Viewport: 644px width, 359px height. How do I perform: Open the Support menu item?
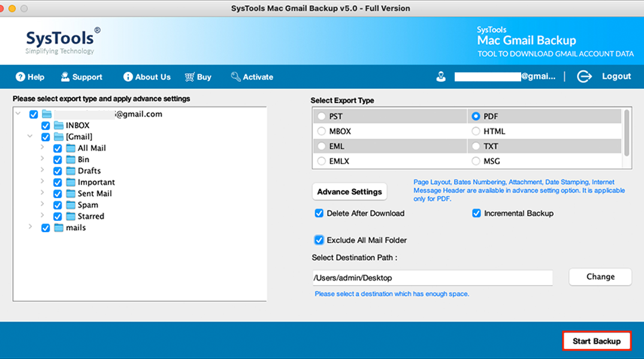(81, 77)
